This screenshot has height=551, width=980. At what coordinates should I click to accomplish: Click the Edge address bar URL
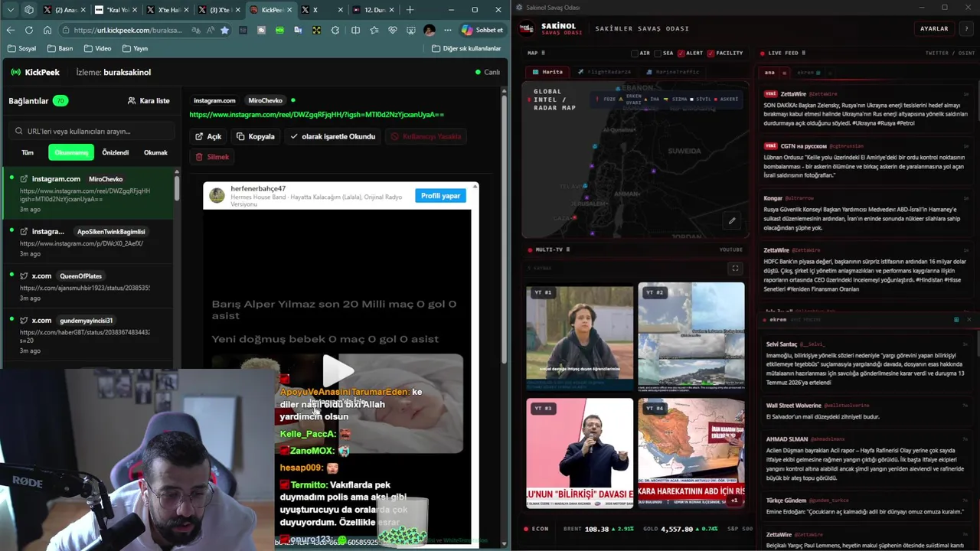tap(129, 30)
